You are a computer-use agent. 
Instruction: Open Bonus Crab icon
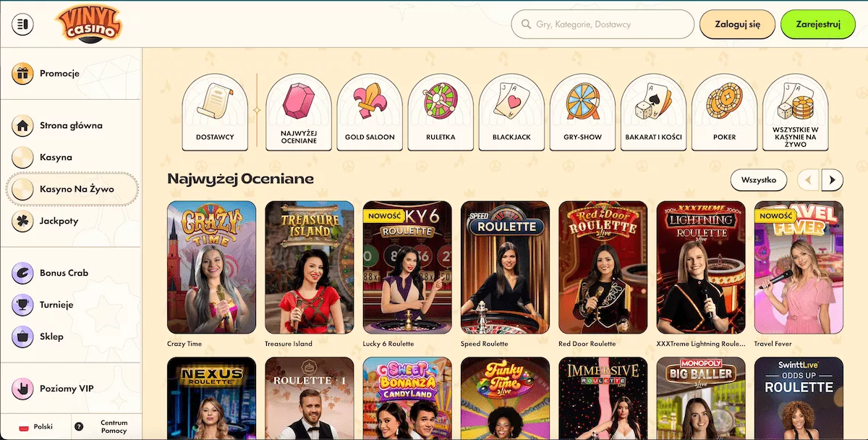23,273
